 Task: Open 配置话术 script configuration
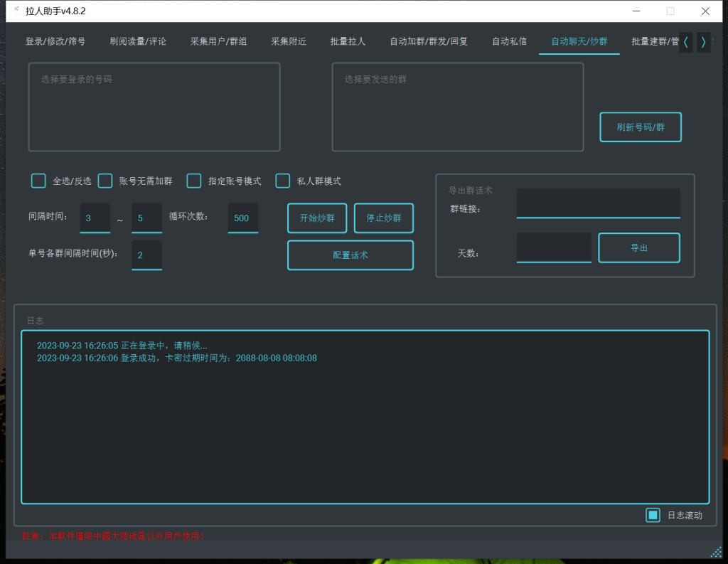[x=350, y=255]
